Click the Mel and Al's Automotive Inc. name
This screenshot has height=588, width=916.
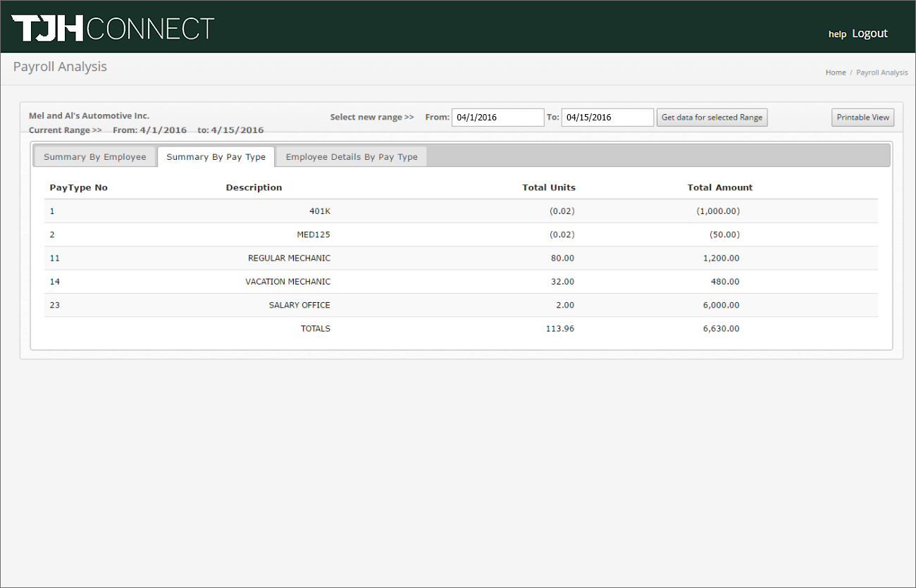coord(89,115)
